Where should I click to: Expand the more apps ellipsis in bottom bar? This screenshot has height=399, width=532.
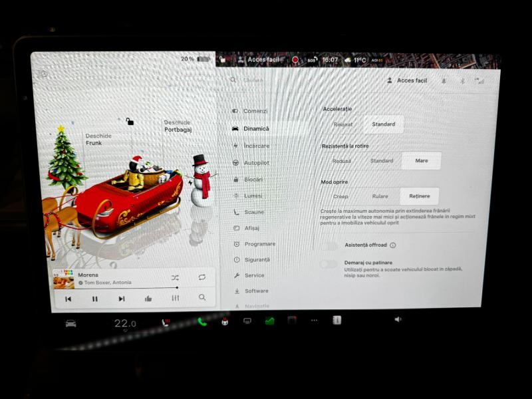[314, 321]
